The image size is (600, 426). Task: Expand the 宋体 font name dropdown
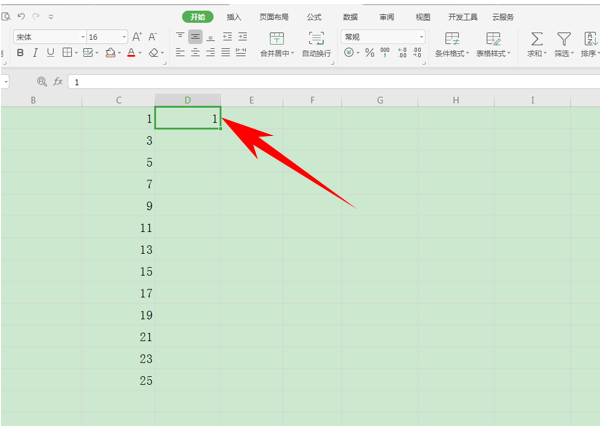point(83,37)
